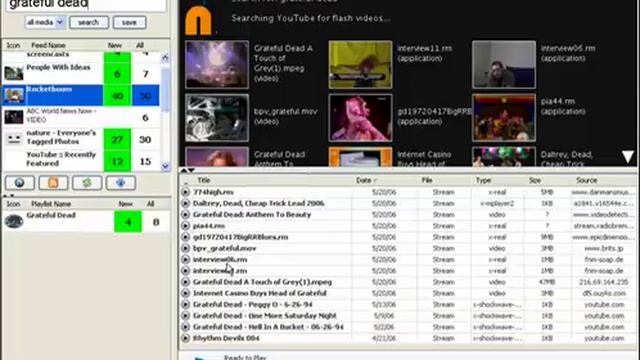Screen dimensions: 640x360
Task: Click the search button
Action: coord(89,22)
